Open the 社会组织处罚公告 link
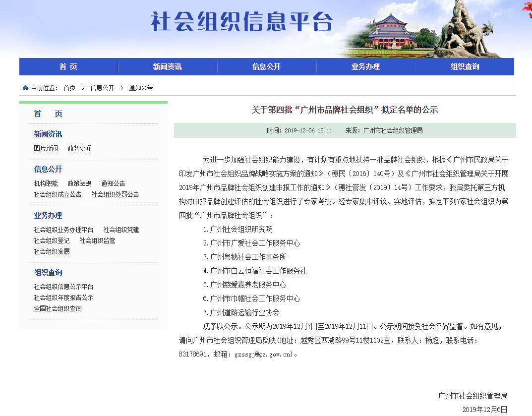Image resolution: width=532 pixels, height=416 pixels. [116, 194]
